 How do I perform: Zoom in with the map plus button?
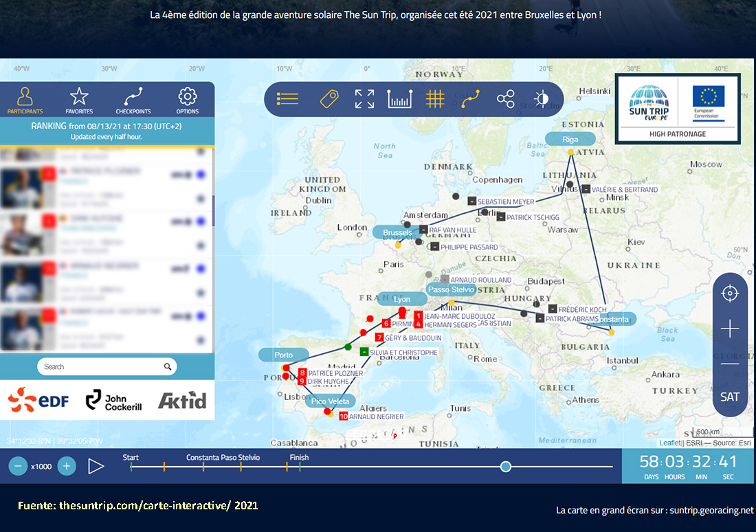(x=730, y=329)
